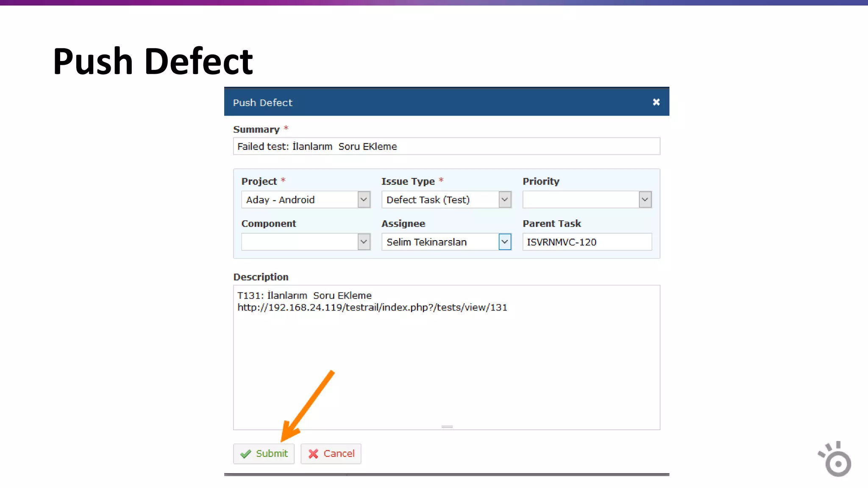The width and height of the screenshot is (868, 488).
Task: Click the Summary label
Action: [x=256, y=130]
